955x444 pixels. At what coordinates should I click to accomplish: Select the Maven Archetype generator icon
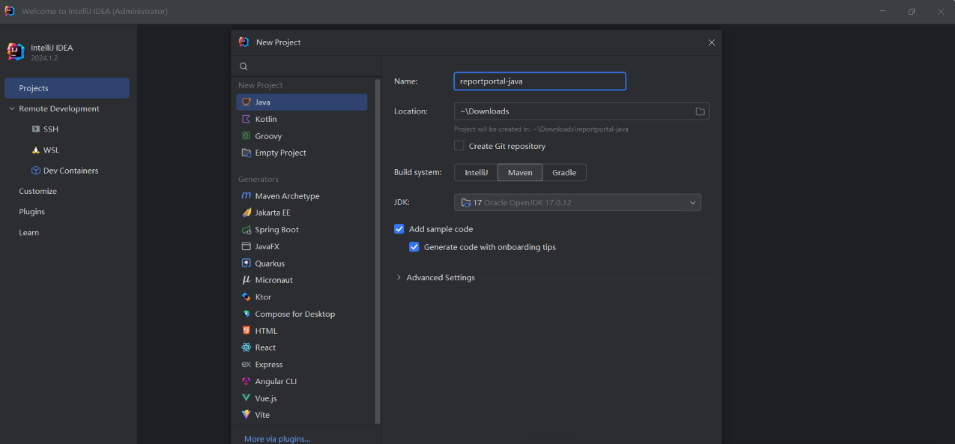pyautogui.click(x=246, y=196)
